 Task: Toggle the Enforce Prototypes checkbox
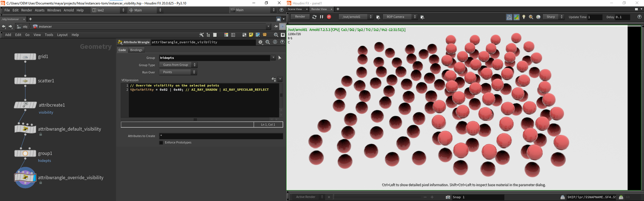pos(161,143)
